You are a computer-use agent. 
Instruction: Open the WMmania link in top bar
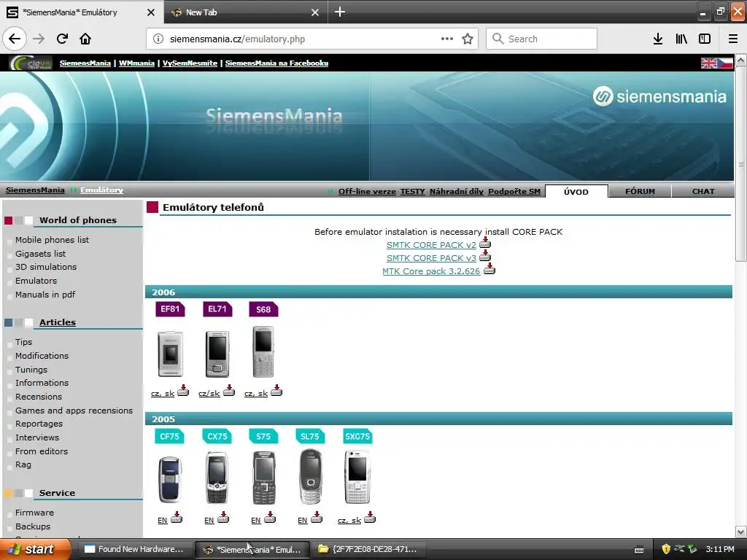pyautogui.click(x=136, y=63)
